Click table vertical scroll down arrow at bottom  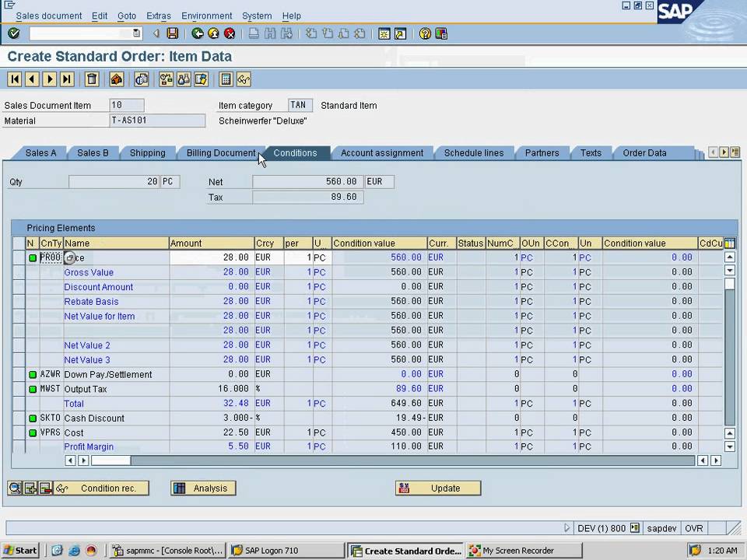[x=729, y=446]
